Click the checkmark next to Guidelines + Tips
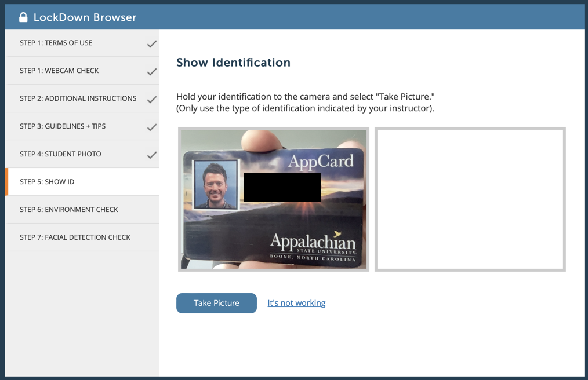This screenshot has height=380, width=588. [x=152, y=127]
